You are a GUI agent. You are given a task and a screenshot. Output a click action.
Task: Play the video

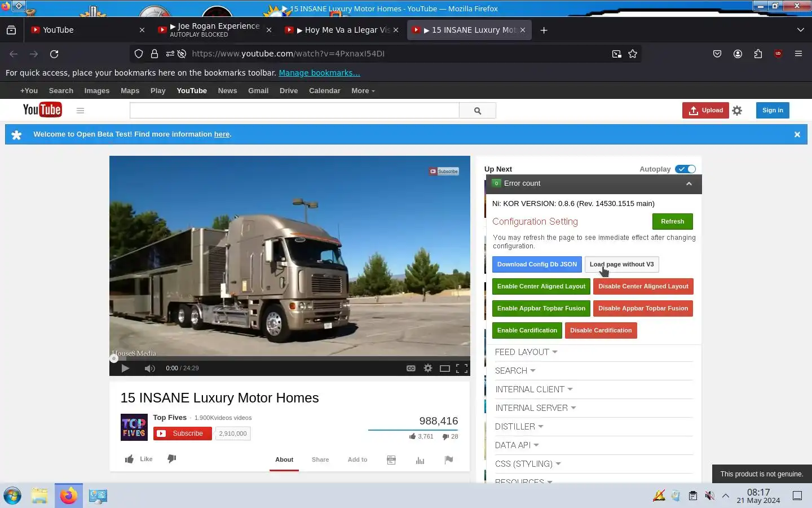[125, 368]
